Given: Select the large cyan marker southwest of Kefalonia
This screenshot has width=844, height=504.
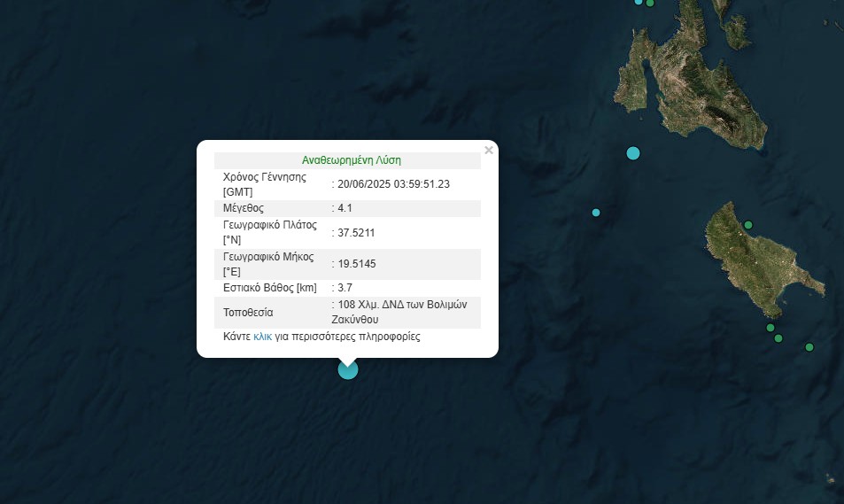Looking at the screenshot, I should (x=632, y=153).
